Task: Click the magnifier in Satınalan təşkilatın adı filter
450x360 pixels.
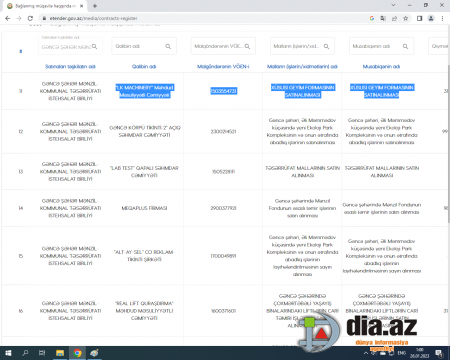Action: [x=95, y=46]
